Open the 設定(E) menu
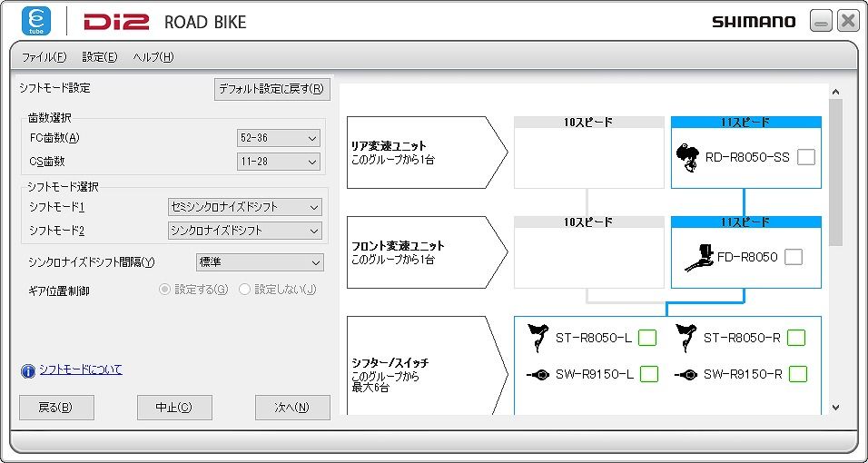Image resolution: width=868 pixels, height=463 pixels. (x=100, y=57)
